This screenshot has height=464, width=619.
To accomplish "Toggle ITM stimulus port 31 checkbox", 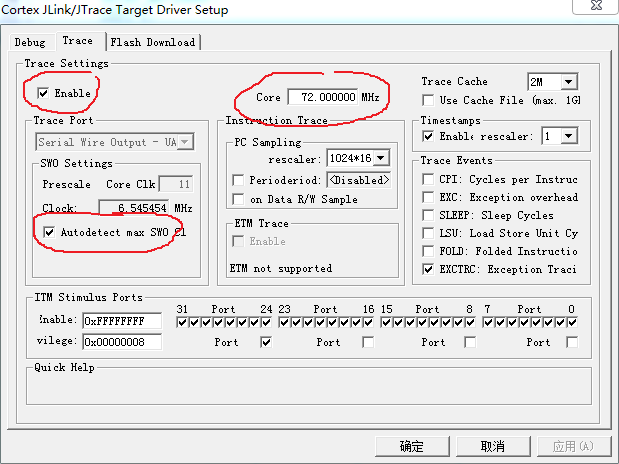I will coord(182,323).
